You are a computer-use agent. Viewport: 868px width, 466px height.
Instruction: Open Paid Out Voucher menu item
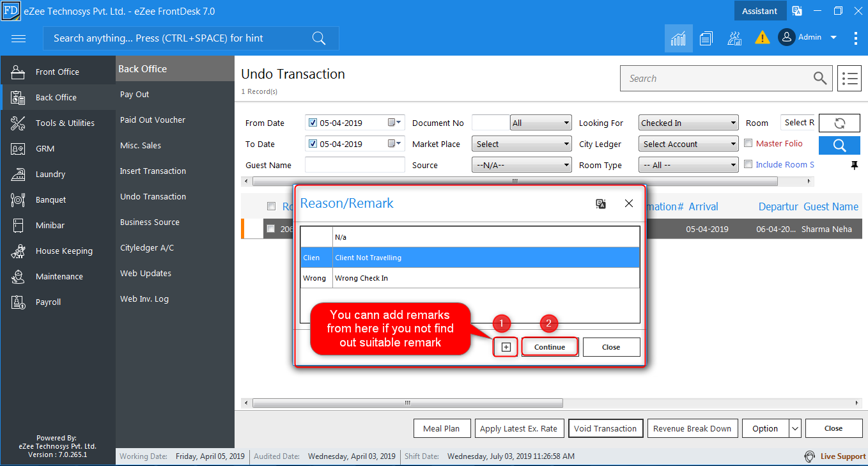(x=153, y=120)
